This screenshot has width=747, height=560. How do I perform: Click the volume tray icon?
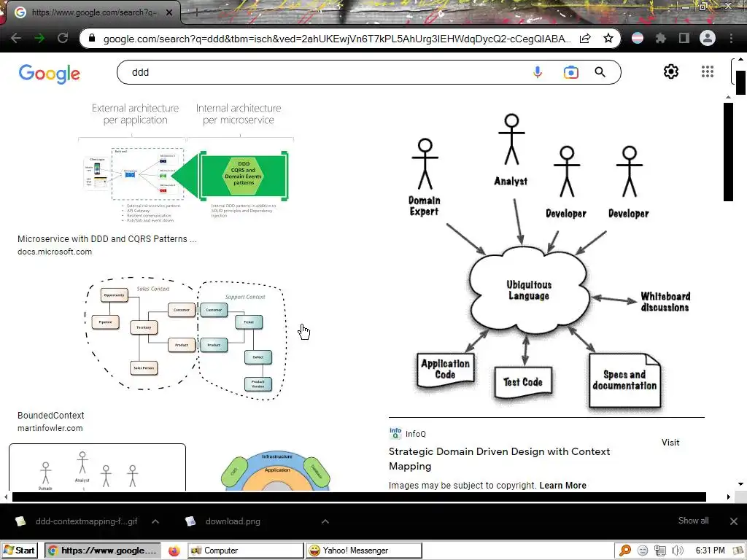[677, 551]
